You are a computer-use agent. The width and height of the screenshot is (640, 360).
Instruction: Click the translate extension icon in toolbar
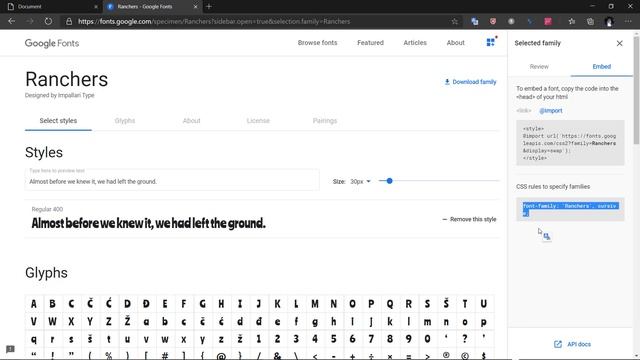(475, 21)
